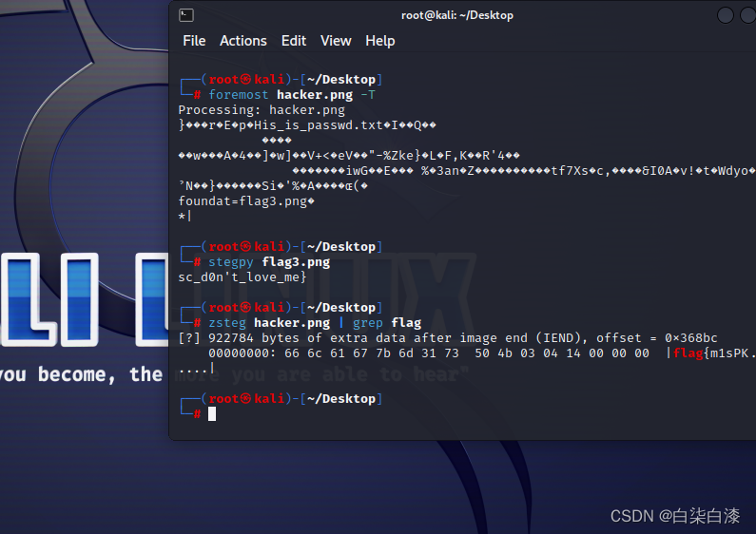
Task: Click the "sc_d0n't_love_me}" output
Action: pyautogui.click(x=242, y=277)
